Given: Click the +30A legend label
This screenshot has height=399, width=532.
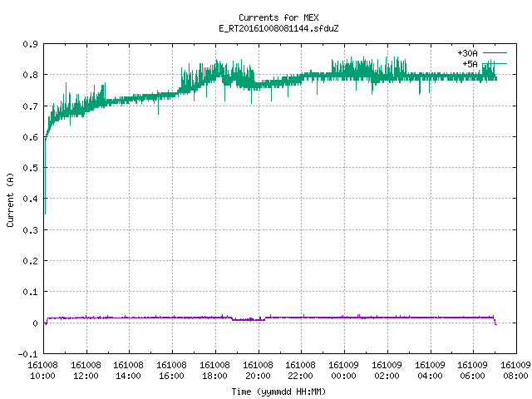Looking at the screenshot, I should pos(467,53).
